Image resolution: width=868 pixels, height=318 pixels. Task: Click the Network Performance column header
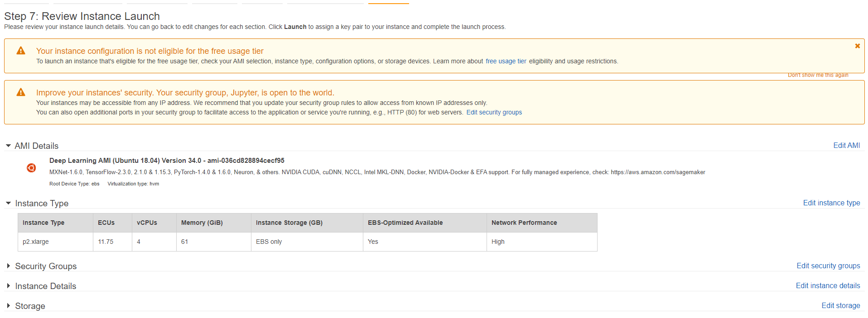[524, 223]
